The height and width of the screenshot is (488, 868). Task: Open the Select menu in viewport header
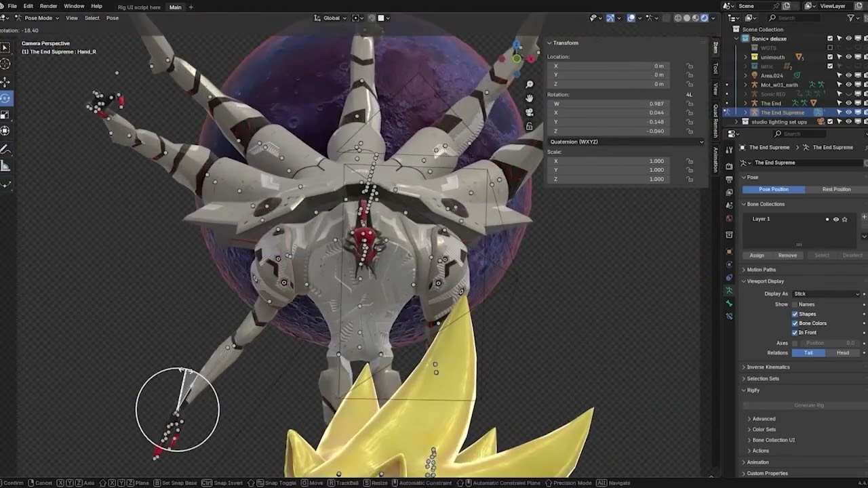click(92, 18)
